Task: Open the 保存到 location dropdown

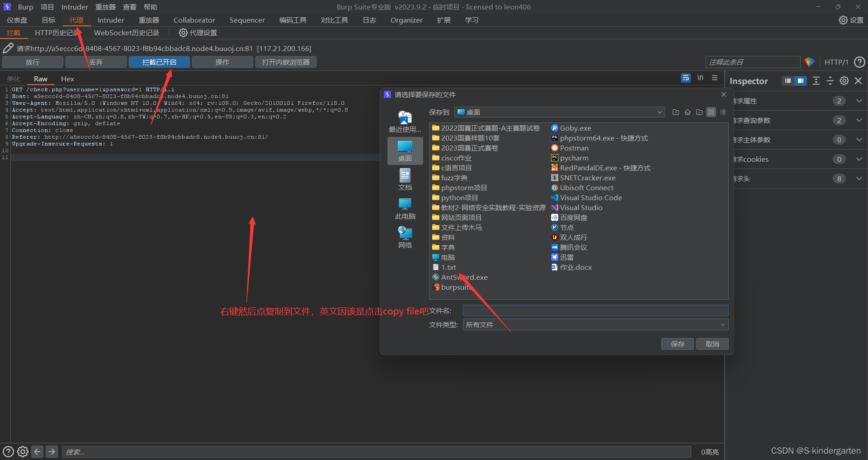Action: [559, 112]
